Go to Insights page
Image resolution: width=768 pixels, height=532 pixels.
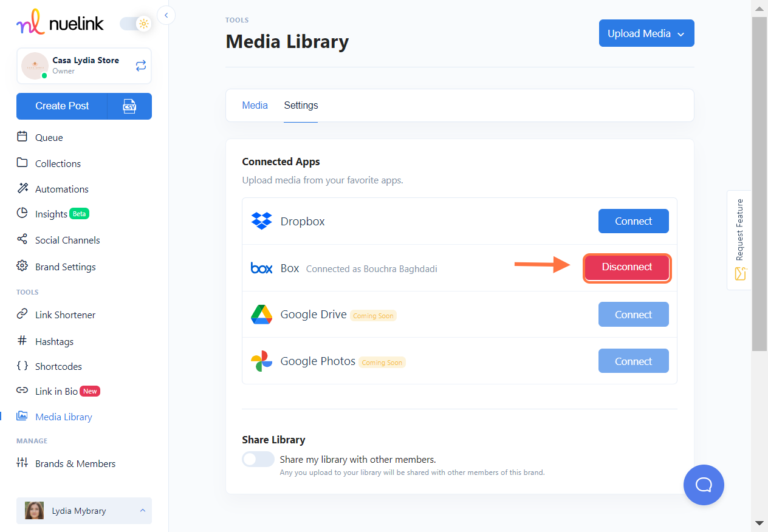click(51, 214)
